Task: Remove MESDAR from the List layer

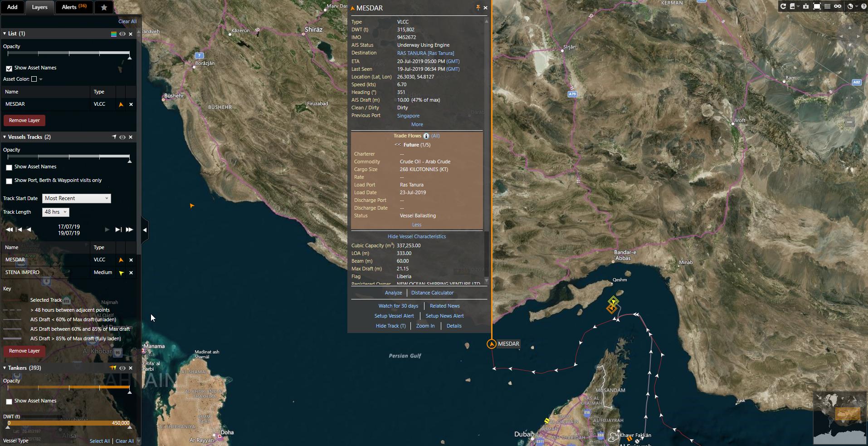Action: point(131,104)
